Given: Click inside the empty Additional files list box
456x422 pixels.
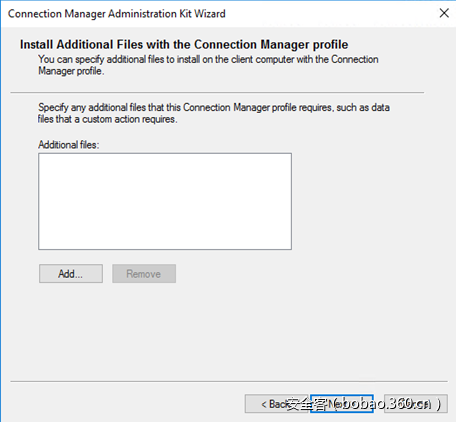Looking at the screenshot, I should 165,201.
